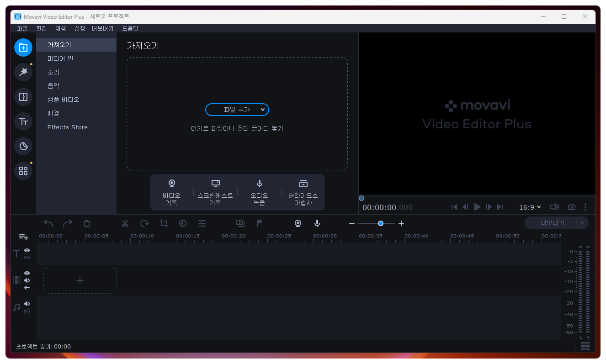Click the webcam record icon in the timeline toolbar
Image resolution: width=606 pixels, height=364 pixels.
click(x=298, y=223)
